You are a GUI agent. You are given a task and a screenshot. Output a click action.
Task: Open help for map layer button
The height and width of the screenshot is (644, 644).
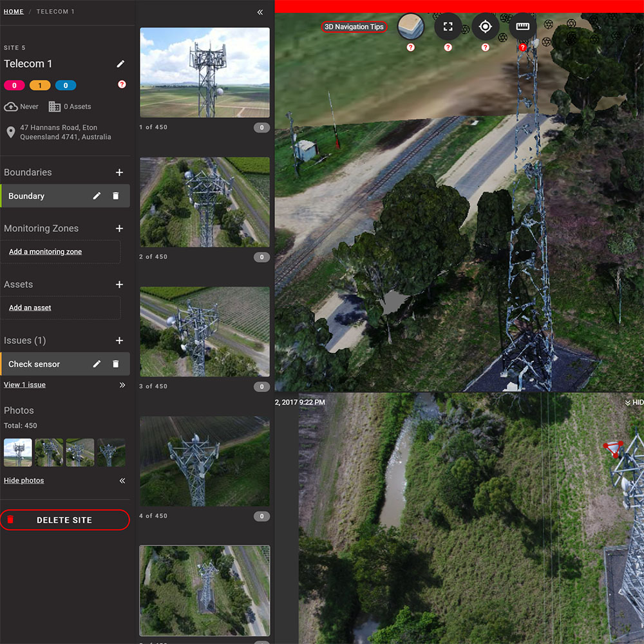click(411, 48)
